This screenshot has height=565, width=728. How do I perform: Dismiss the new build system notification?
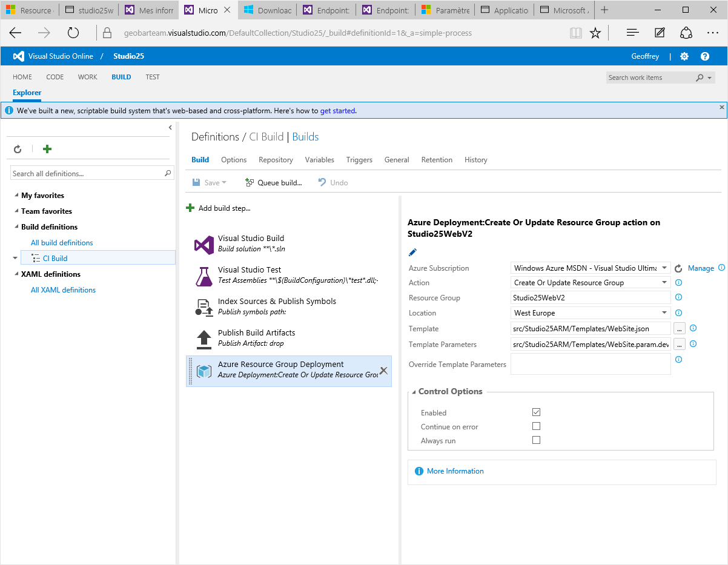click(721, 107)
